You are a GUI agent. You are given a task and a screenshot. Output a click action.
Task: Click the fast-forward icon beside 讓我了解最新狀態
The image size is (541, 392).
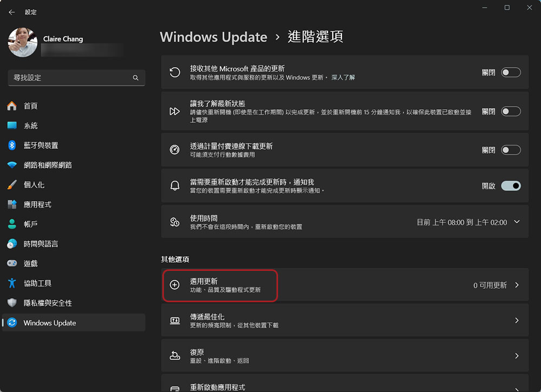coord(175,111)
